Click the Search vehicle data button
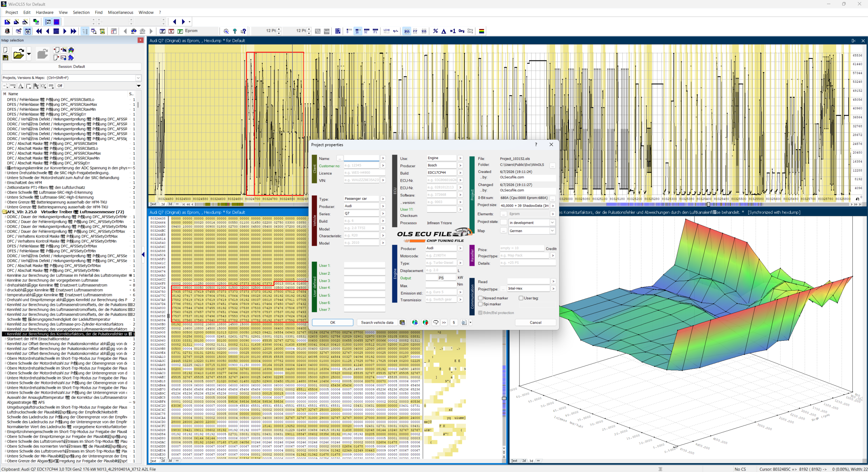Image resolution: width=868 pixels, height=472 pixels. pyautogui.click(x=377, y=322)
